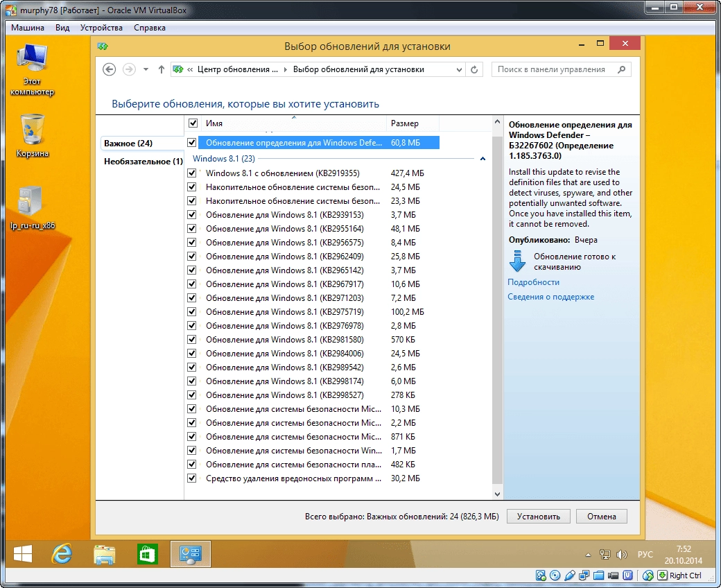Uncheck the Windows Defender definition update
721x588 pixels.
[192, 143]
